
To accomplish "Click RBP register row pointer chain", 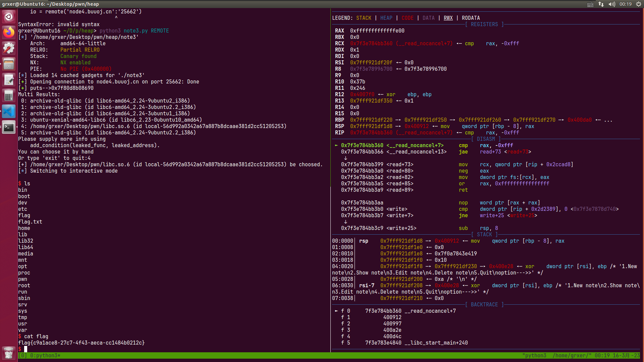I will pos(474,120).
